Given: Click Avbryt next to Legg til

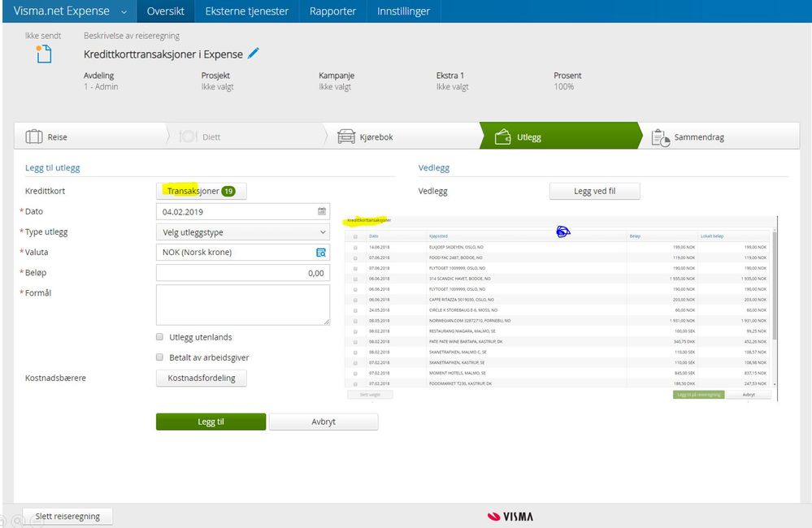Looking at the screenshot, I should 323,422.
